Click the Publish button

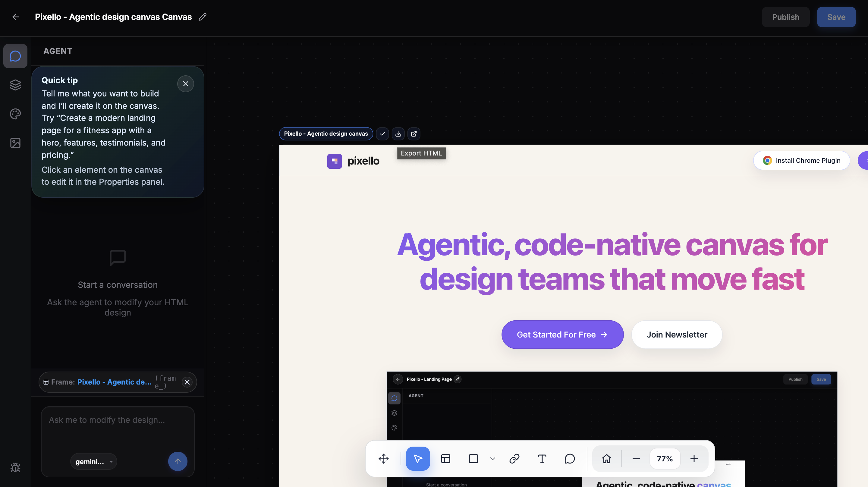[785, 17]
